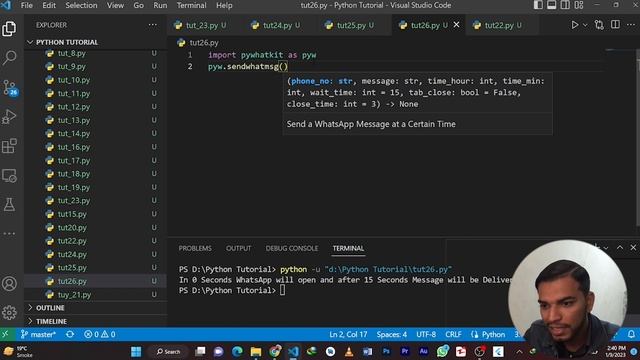Viewport: 640px width, 360px height.
Task: Open the Run menu
Action: 160,5
